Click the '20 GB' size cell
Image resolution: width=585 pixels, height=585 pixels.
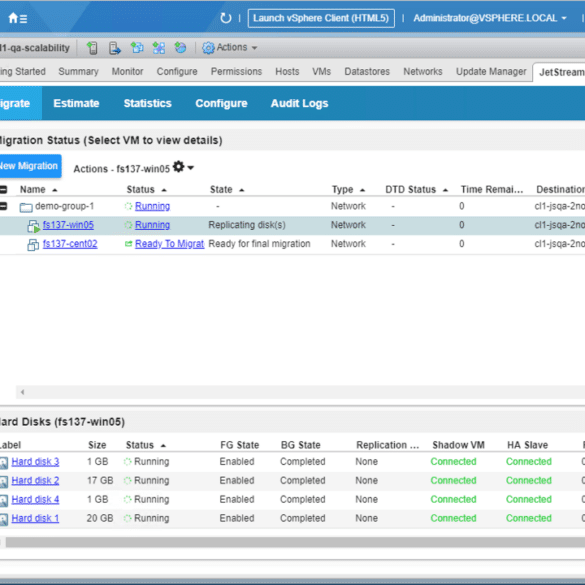coord(100,518)
